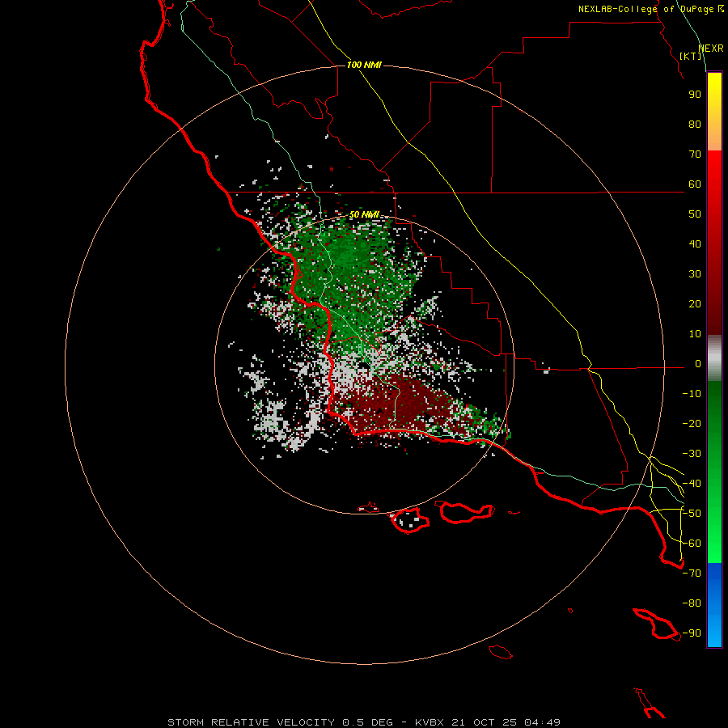Viewport: 728px width, 728px height.
Task: Pick the -60 scale label
Action: tap(692, 544)
